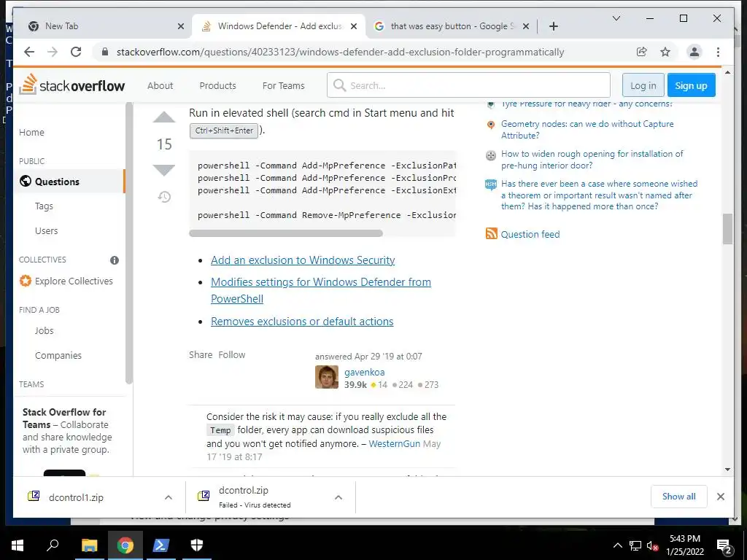Expand dcontrol1.zip download options
This screenshot has width=747, height=560.
(169, 497)
